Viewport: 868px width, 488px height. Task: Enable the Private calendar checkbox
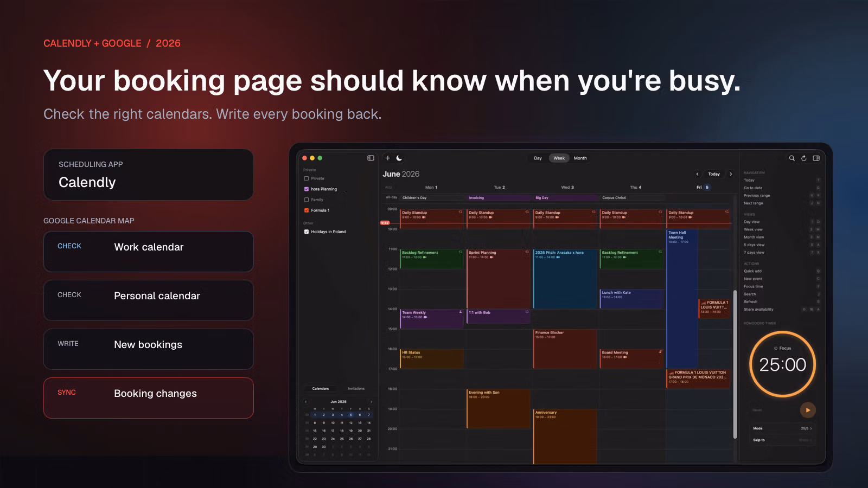pos(307,178)
